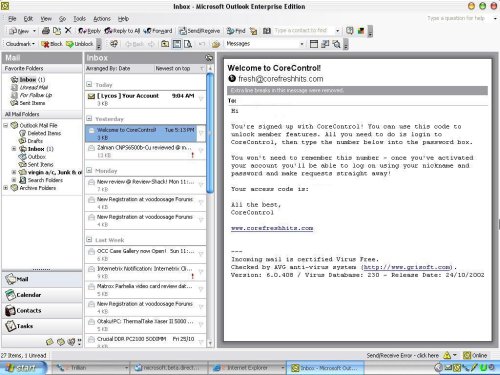Click the Send/Receive button
This screenshot has height=375, width=500.
tap(199, 31)
